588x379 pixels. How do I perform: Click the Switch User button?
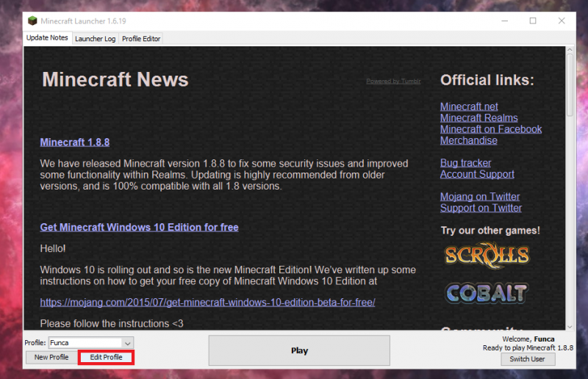coord(528,359)
